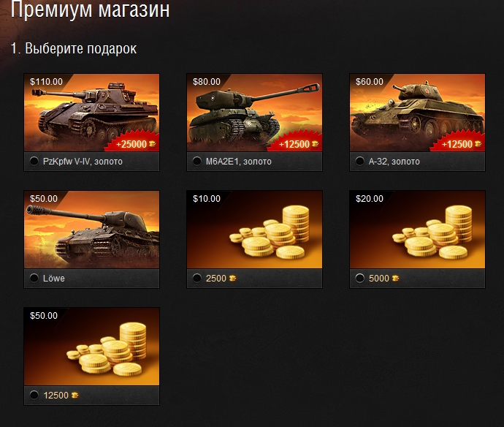Click the M6A2E1 tank image
The height and width of the screenshot is (427, 504).
[x=255, y=113]
